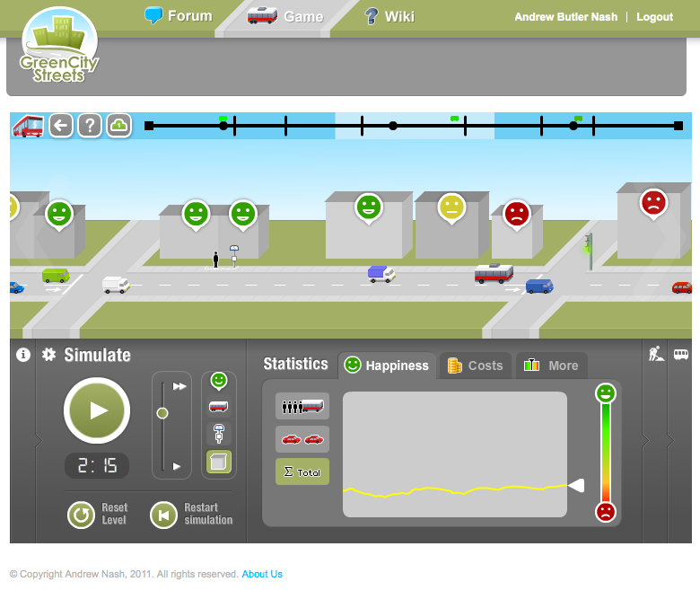
Task: Click the green smiley atop happiness scale
Action: pos(606,393)
